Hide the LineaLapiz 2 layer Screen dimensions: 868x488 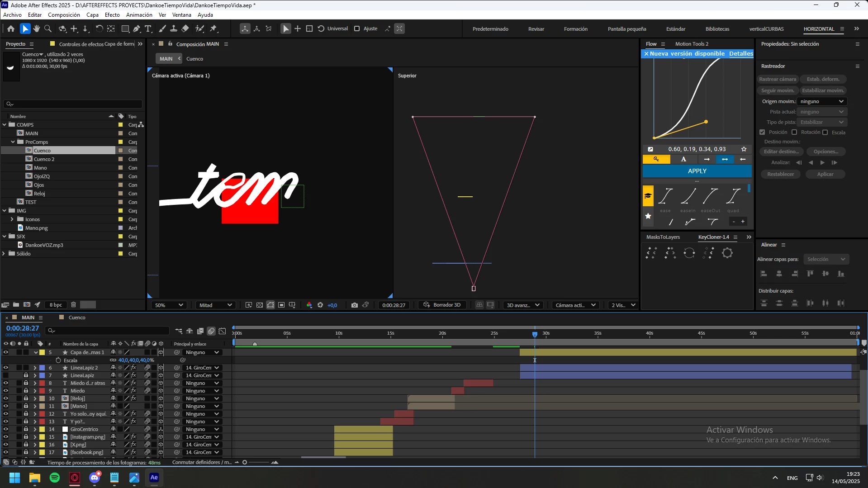pos(6,368)
